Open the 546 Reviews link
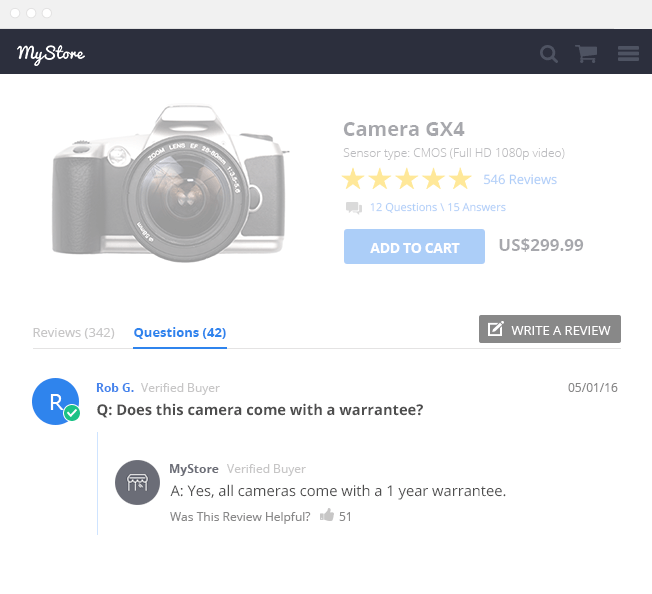Screen dimensions: 652x594 (x=519, y=180)
